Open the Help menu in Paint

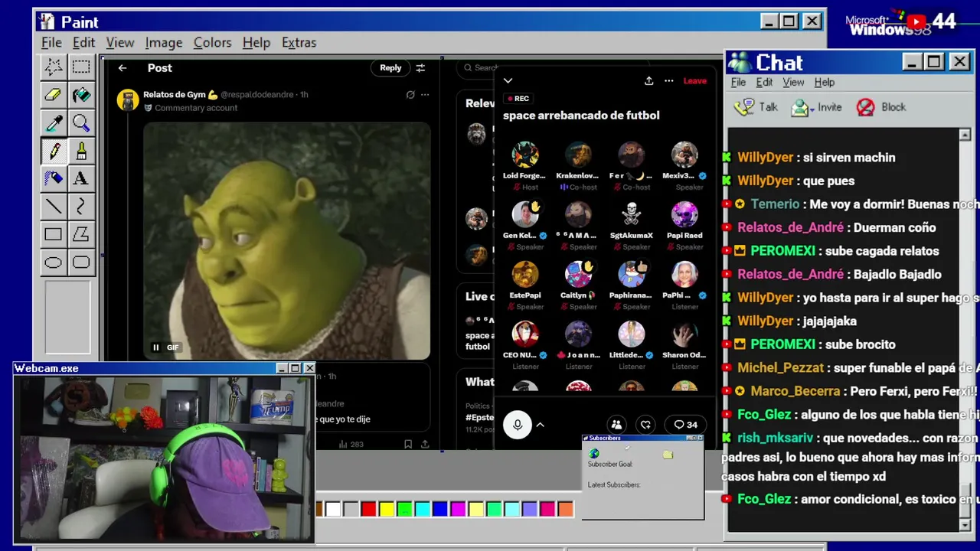256,43
